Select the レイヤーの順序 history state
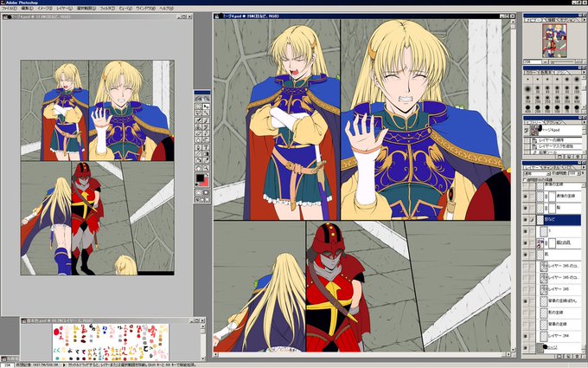 tap(553, 140)
